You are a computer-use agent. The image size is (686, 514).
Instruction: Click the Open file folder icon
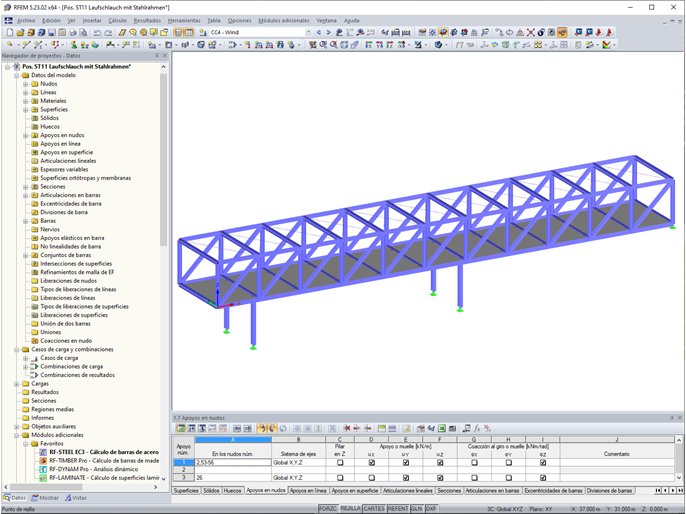tap(20, 32)
